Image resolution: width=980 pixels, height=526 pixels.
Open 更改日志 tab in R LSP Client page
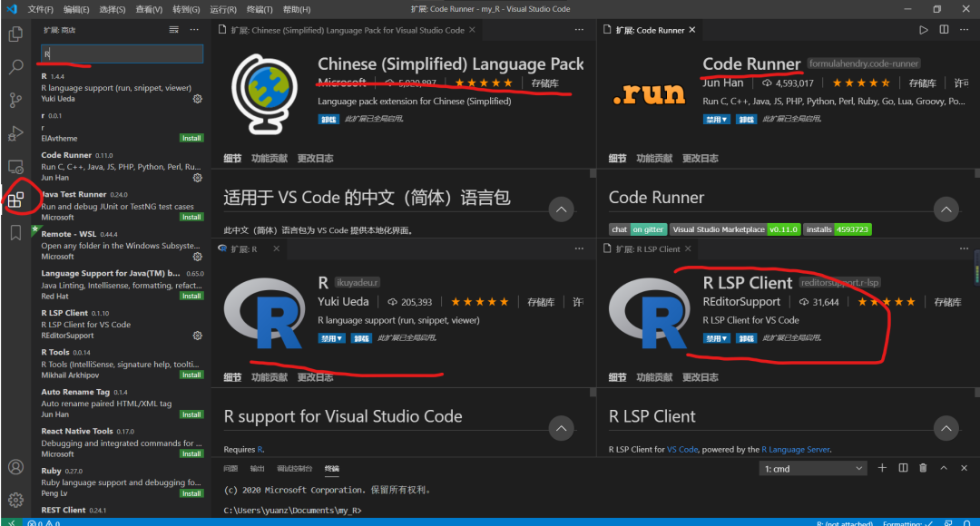(x=700, y=376)
